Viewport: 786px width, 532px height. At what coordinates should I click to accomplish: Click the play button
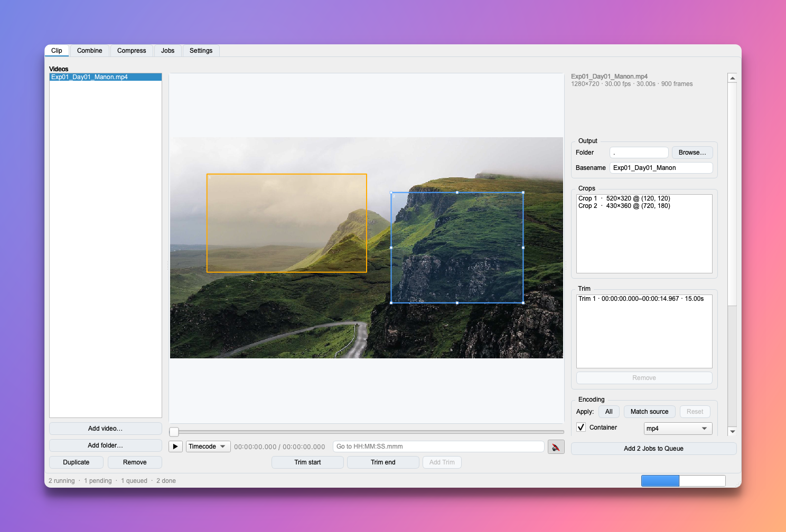pyautogui.click(x=175, y=446)
